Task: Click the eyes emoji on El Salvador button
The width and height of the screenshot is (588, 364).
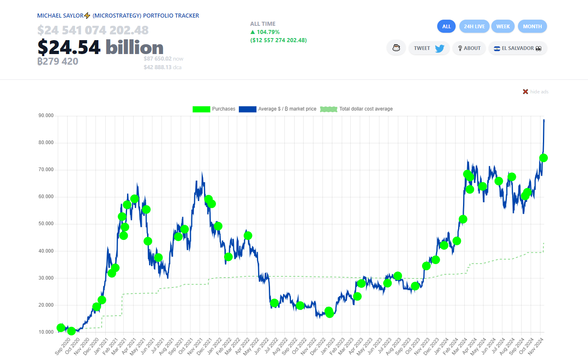Action: coord(538,48)
